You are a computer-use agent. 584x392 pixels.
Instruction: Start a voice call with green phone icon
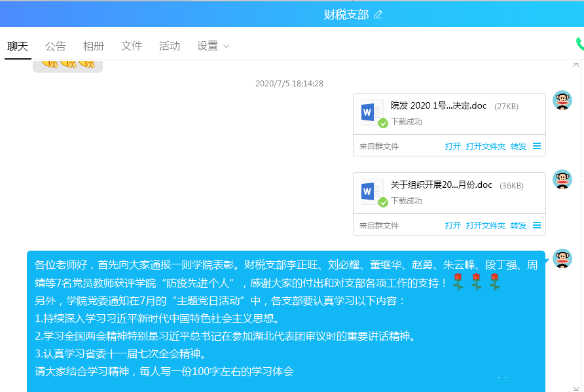(x=579, y=45)
